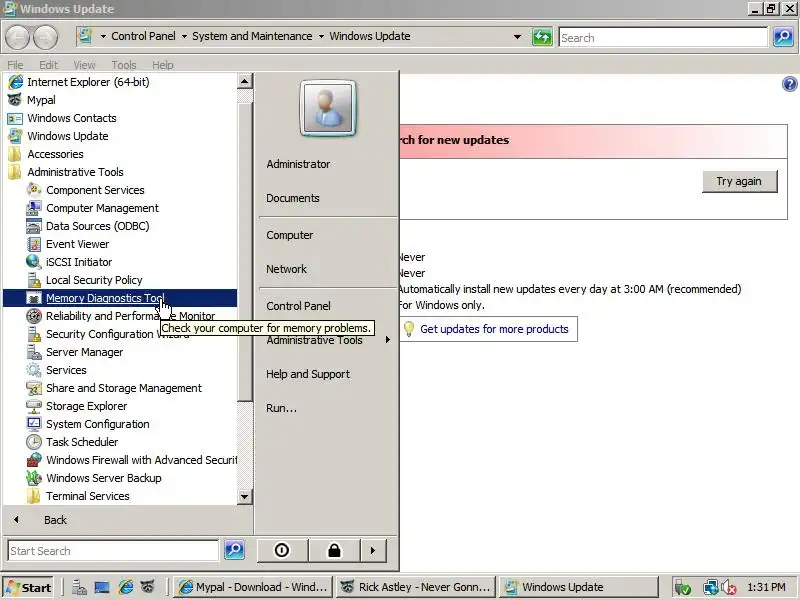Switch to Mypal - Download taskbar window
Screen dimensions: 800x600
[253, 587]
